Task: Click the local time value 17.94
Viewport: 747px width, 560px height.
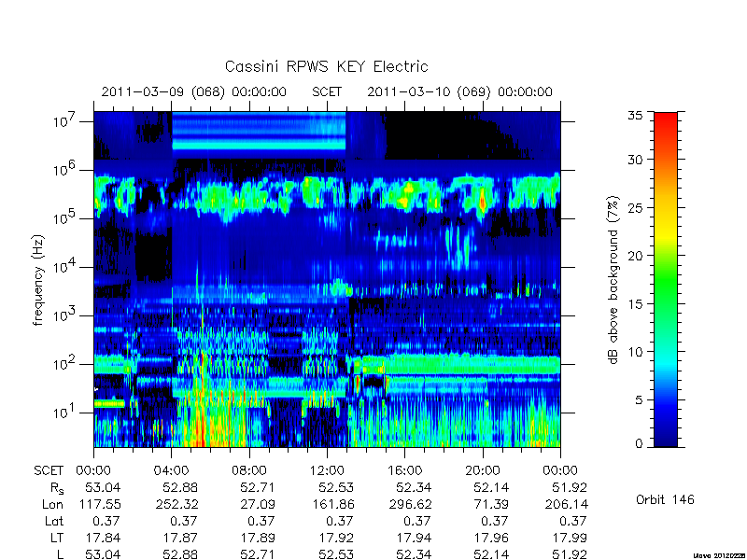Action: click(x=414, y=538)
